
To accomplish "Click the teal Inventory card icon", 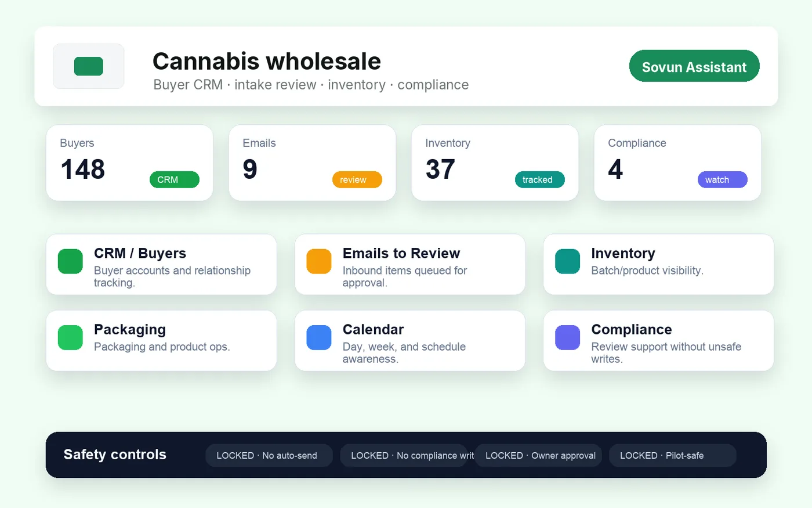I will pyautogui.click(x=568, y=261).
